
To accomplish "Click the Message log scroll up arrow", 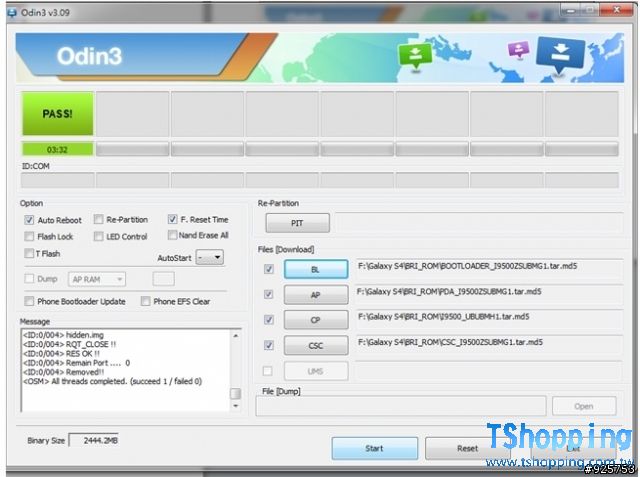I will (236, 335).
